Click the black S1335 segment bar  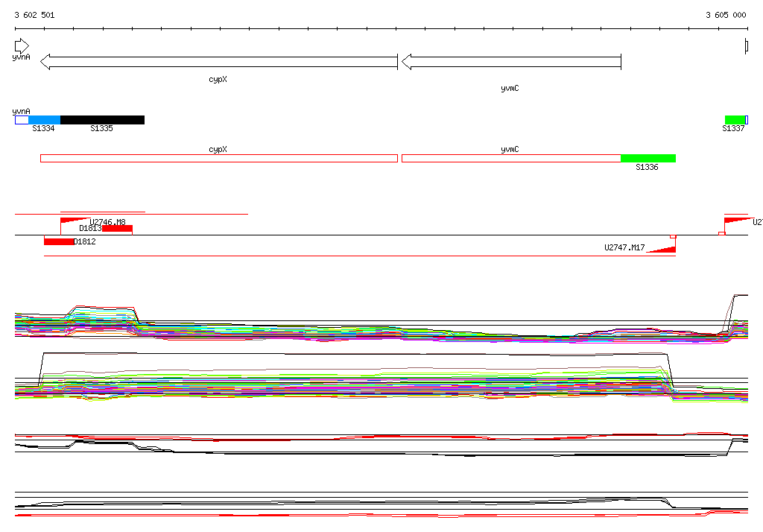point(102,120)
